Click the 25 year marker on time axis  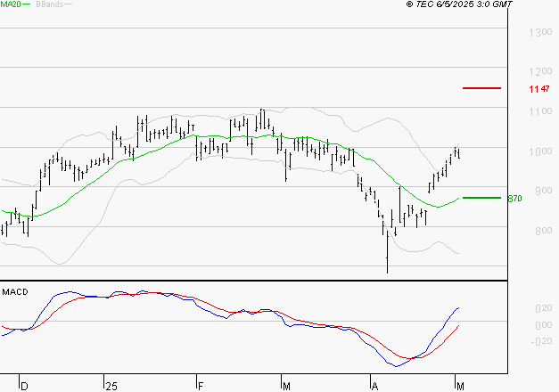click(111, 387)
